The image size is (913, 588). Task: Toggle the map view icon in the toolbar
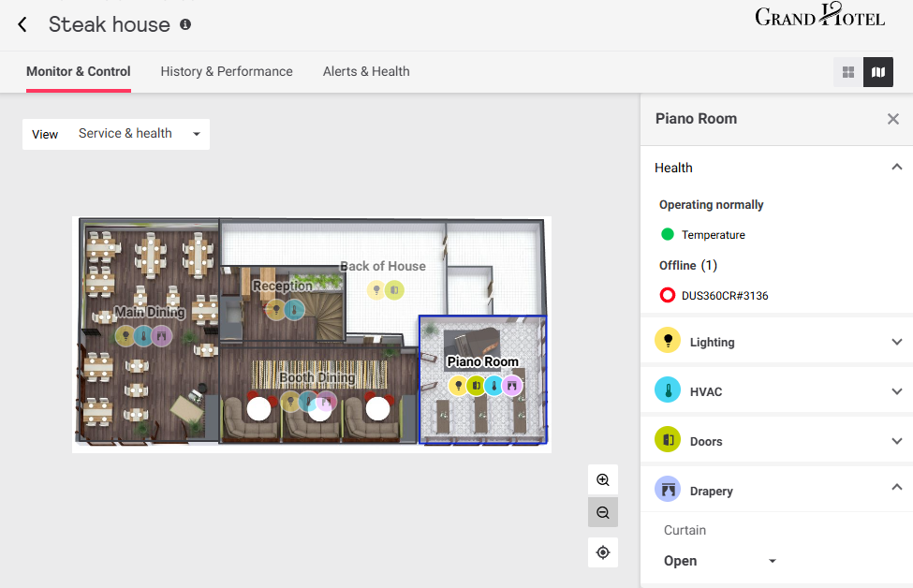tap(877, 71)
